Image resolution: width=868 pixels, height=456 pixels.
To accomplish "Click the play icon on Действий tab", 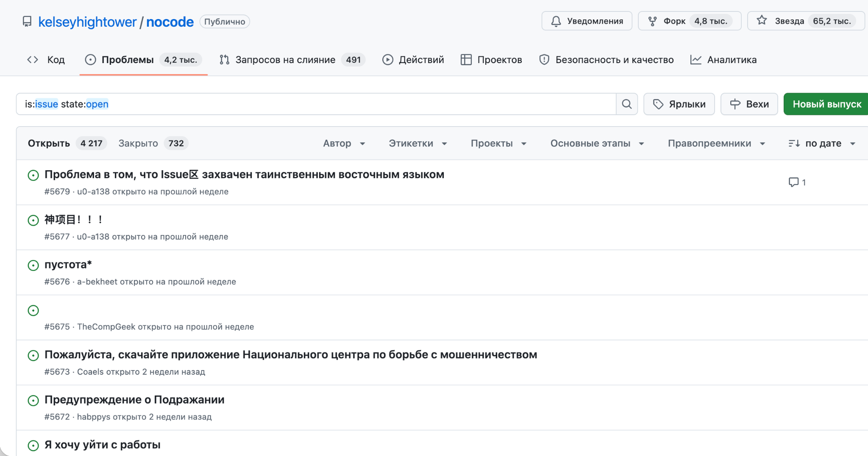I will 388,59.
